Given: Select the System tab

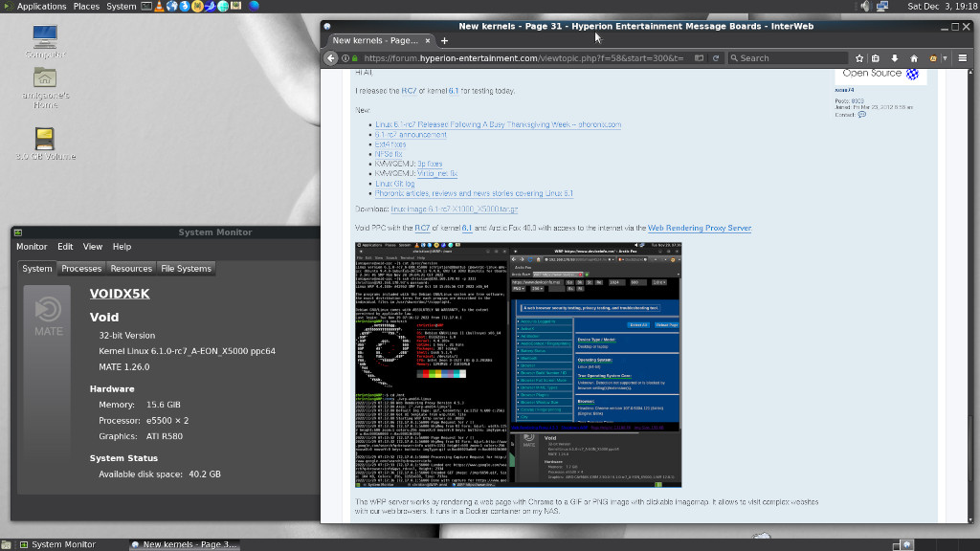Looking at the screenshot, I should point(37,269).
